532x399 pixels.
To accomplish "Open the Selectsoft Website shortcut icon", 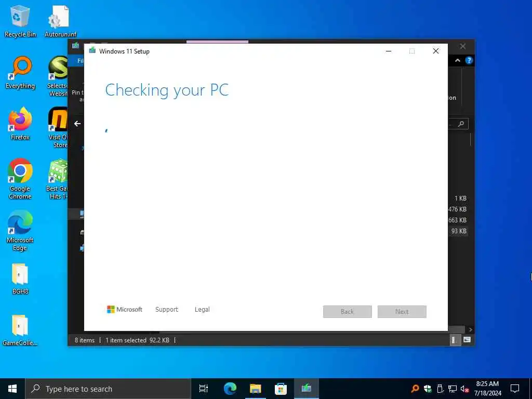I will 58,76.
